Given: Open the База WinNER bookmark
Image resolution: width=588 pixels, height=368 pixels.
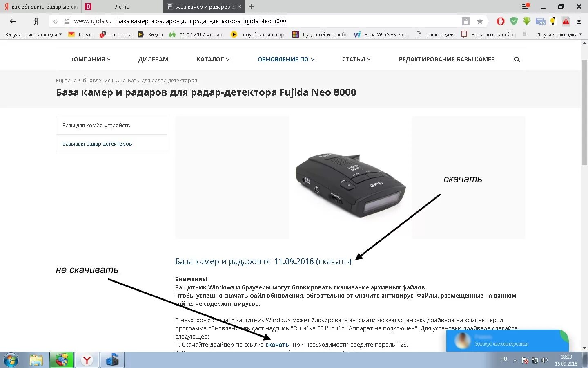Looking at the screenshot, I should [381, 34].
